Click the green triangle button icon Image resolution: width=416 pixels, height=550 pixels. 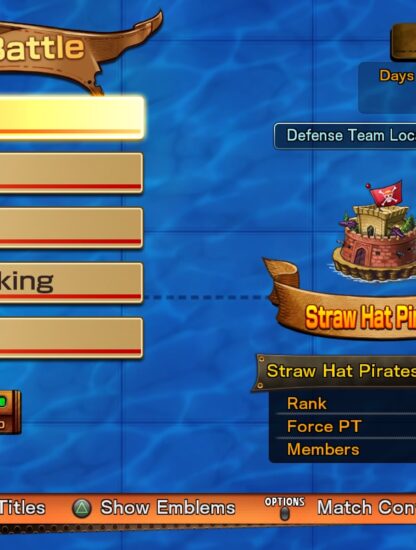click(x=82, y=508)
